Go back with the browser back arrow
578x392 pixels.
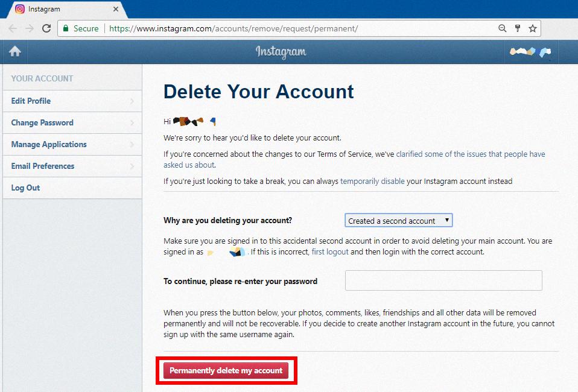click(13, 28)
